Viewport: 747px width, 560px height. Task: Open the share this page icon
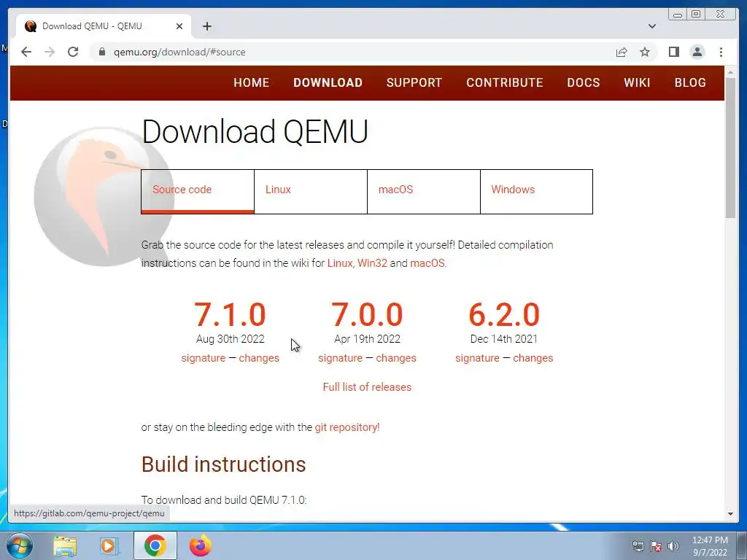622,52
